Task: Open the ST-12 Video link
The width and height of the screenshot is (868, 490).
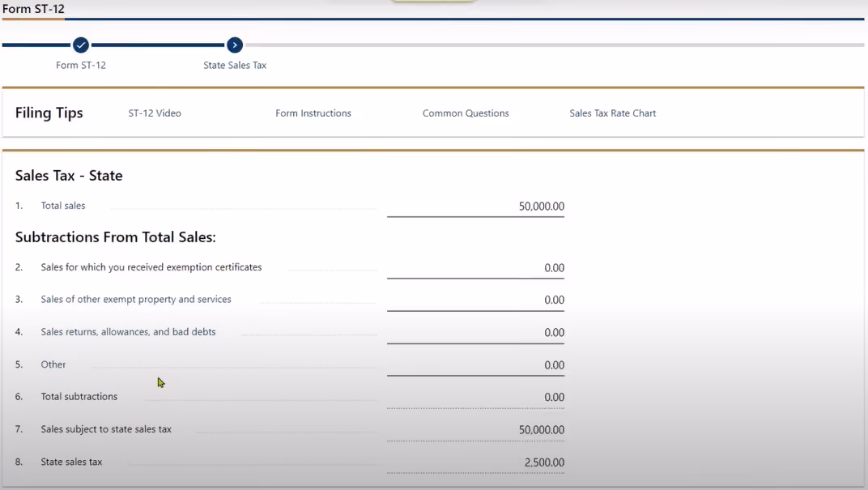Action: [155, 113]
